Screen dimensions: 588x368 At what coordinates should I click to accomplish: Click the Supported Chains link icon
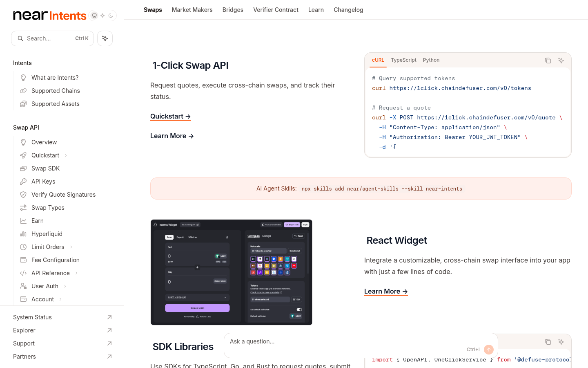(23, 91)
